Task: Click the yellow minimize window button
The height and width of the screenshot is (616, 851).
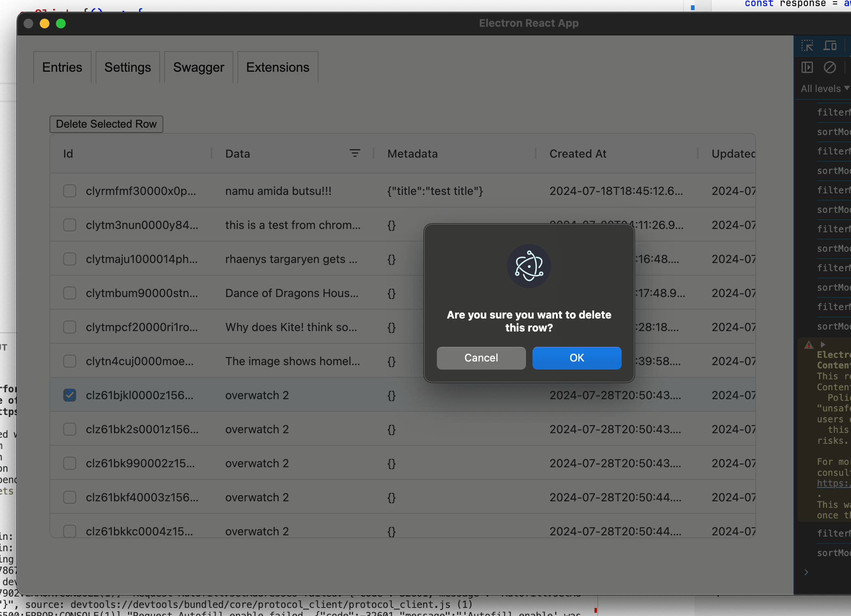Action: (x=45, y=24)
